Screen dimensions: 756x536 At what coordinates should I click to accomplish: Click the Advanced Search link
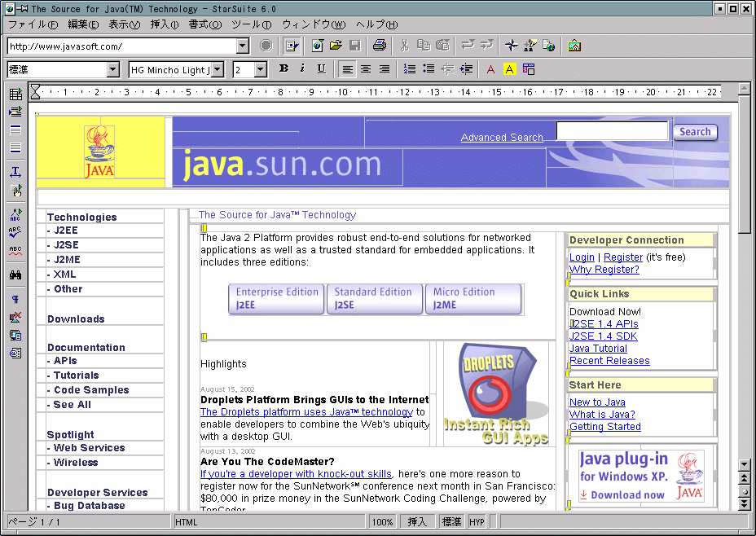[x=502, y=138]
